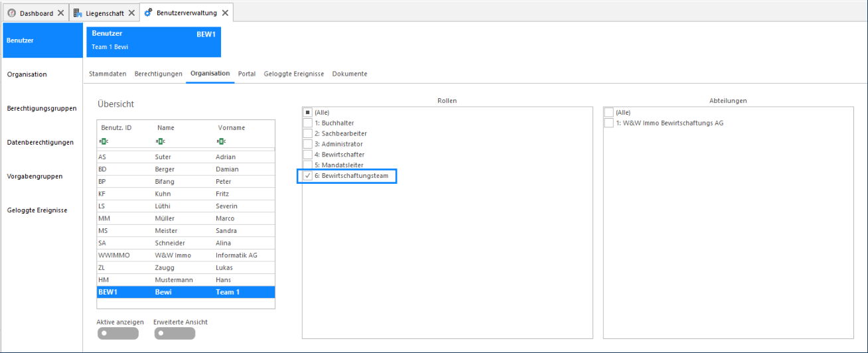Open the Portal tab
The height and width of the screenshot is (353, 868).
point(247,74)
